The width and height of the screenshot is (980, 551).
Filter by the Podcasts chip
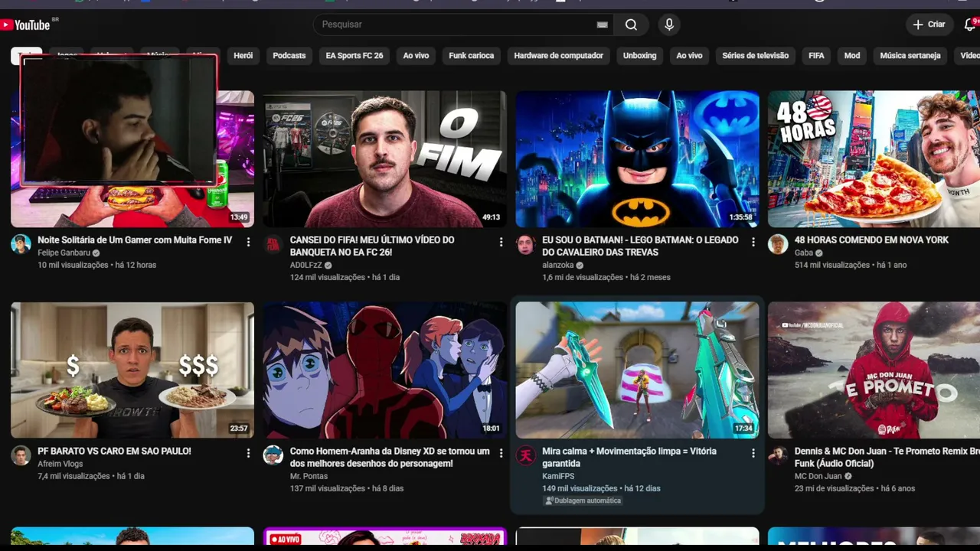coord(289,56)
